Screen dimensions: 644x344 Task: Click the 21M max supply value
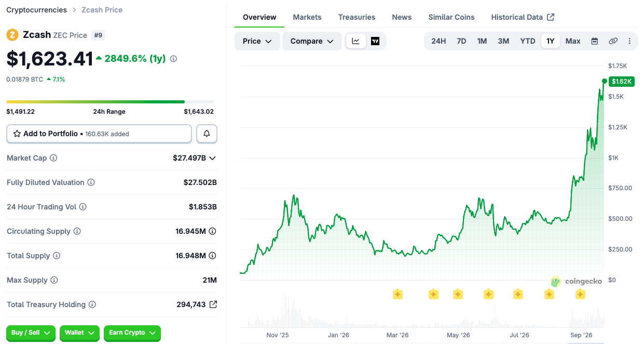[x=210, y=280]
